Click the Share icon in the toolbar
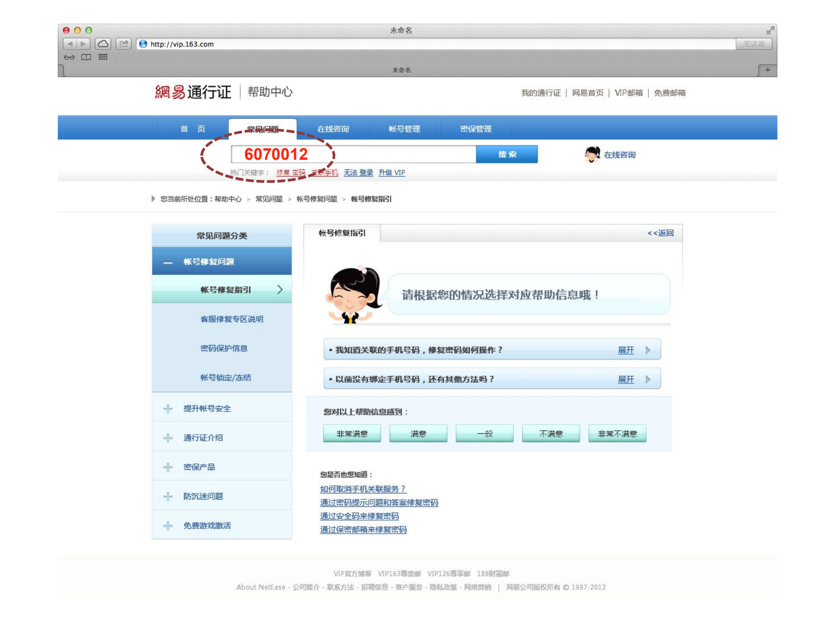 coord(124,44)
